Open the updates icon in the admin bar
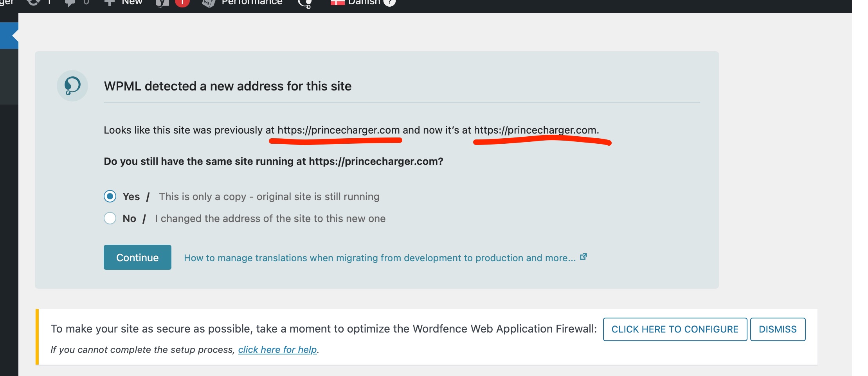The height and width of the screenshot is (376, 868). 34,2
